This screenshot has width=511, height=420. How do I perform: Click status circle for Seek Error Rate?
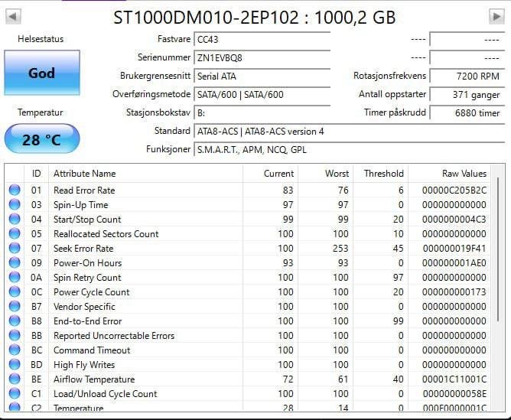tap(15, 249)
